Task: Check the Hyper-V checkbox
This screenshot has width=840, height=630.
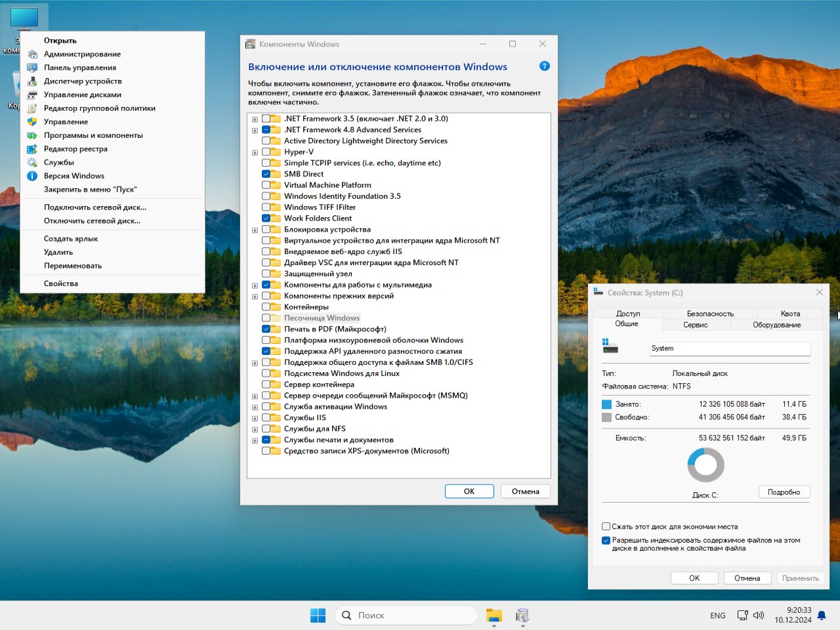Action: pyautogui.click(x=266, y=152)
